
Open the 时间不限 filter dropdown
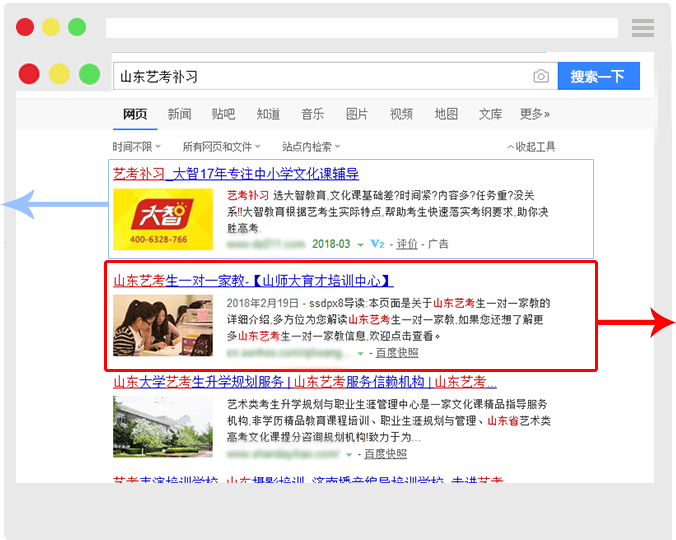tap(136, 147)
